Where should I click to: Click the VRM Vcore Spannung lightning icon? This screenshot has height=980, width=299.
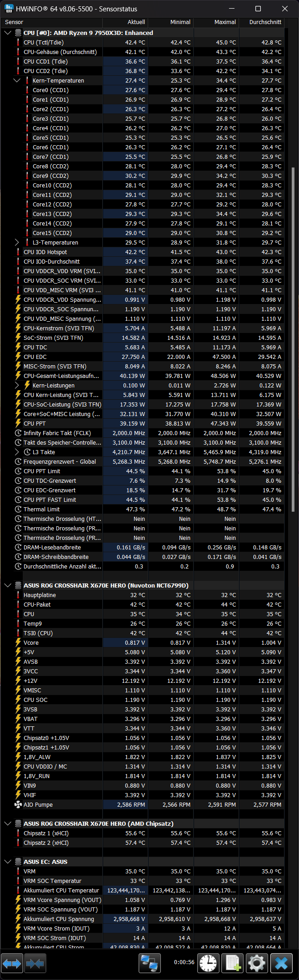[x=18, y=900]
